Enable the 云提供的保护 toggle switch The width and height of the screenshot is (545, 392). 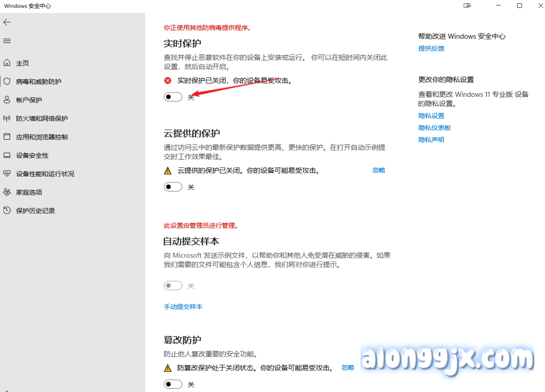(173, 187)
